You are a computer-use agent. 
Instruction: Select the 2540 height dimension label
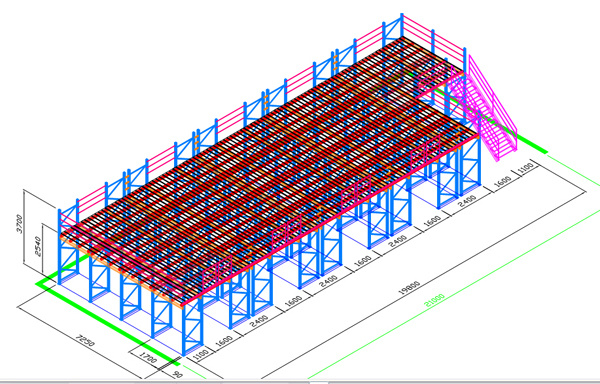tap(38, 247)
